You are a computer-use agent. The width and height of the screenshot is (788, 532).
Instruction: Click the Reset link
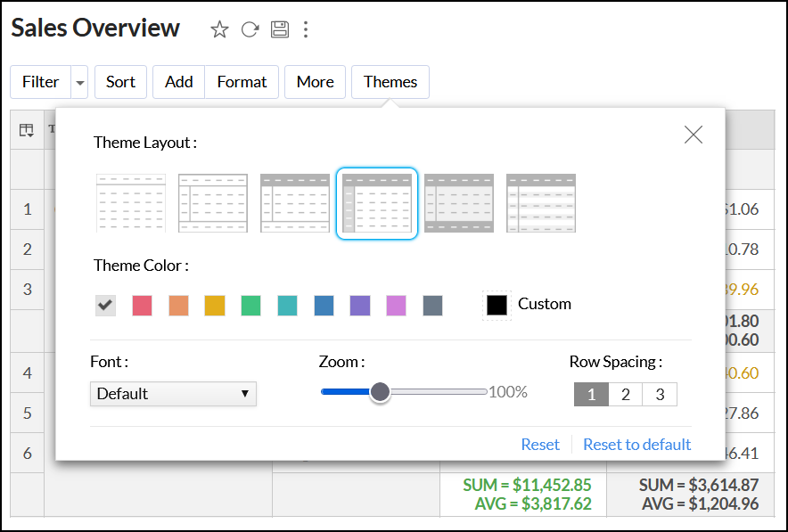540,445
